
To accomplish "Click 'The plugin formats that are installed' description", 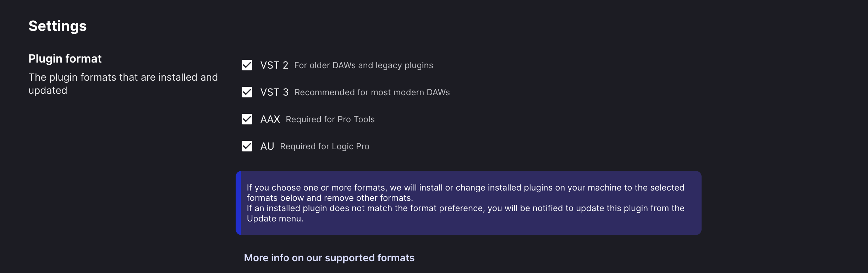I will click(123, 84).
